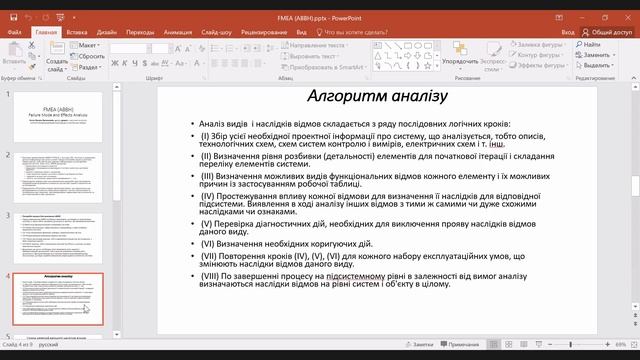The image size is (640, 360).
Task: Open Эффекты фигуры shape effects
Action: click(x=539, y=65)
